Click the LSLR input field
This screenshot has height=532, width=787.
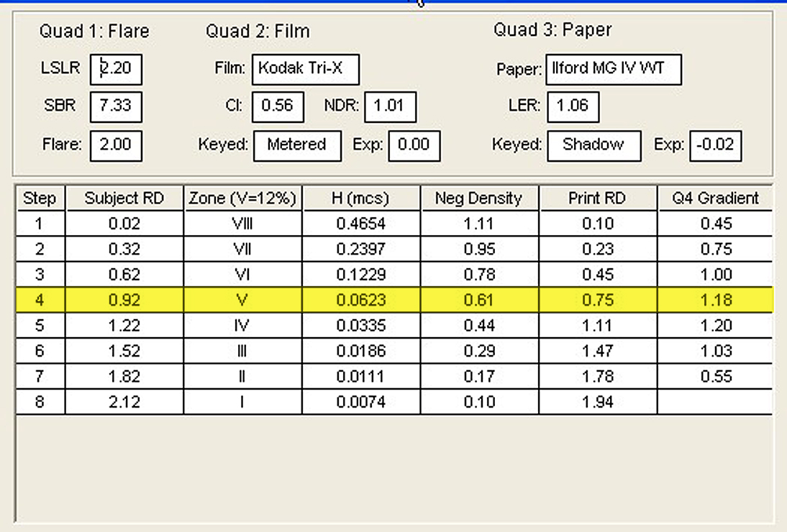coord(116,69)
